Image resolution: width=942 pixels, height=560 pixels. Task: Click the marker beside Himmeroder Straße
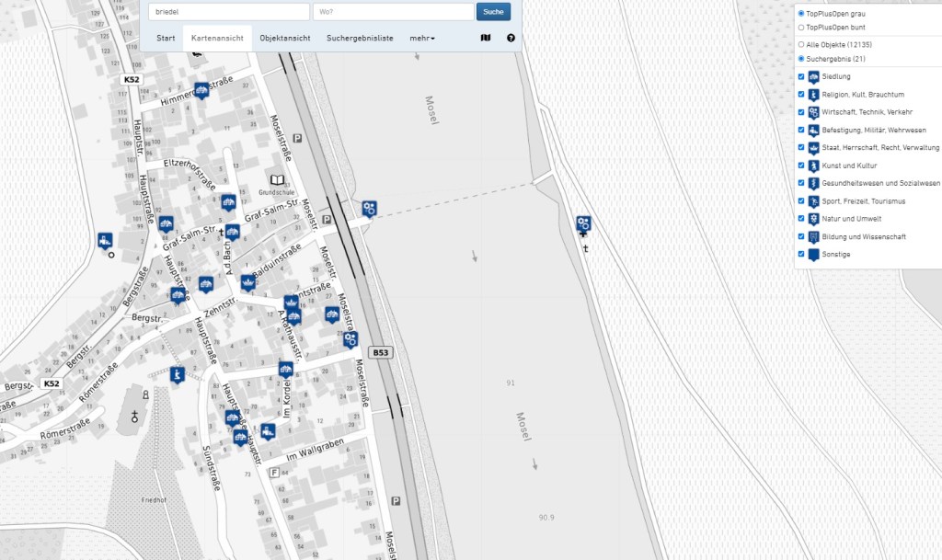tap(201, 90)
